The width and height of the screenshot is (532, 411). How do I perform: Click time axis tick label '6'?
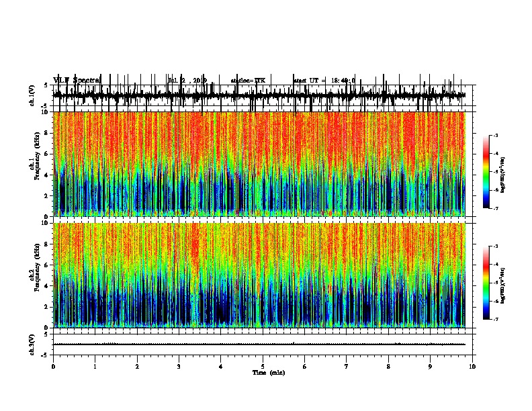point(305,367)
